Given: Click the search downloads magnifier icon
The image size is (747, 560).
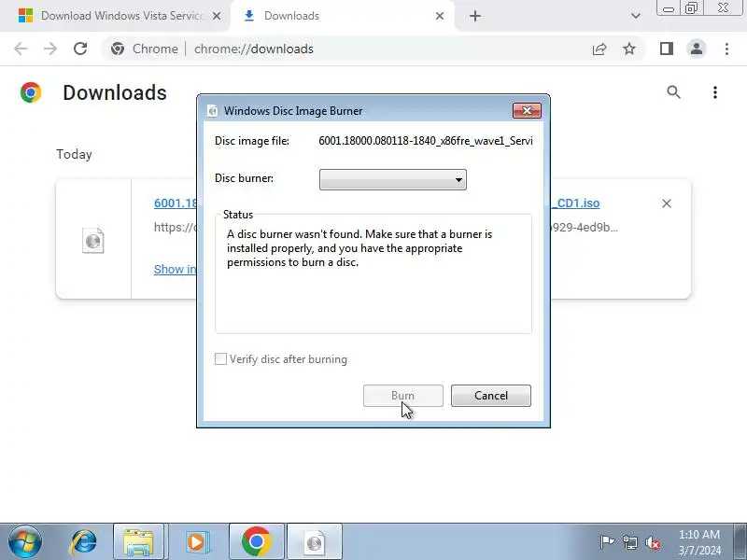Looking at the screenshot, I should coord(673,91).
